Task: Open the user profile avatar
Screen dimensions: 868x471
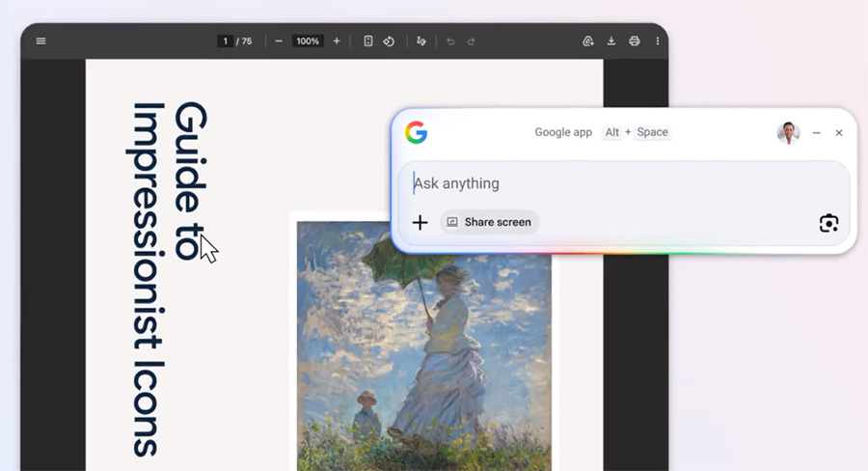Action: click(x=788, y=133)
